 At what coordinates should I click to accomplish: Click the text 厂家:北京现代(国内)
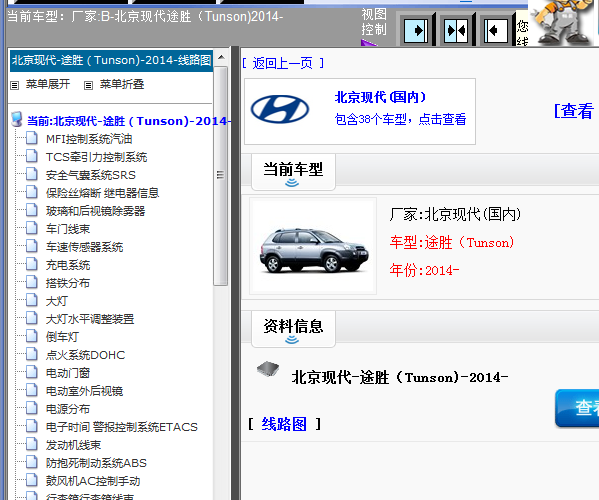pyautogui.click(x=455, y=214)
